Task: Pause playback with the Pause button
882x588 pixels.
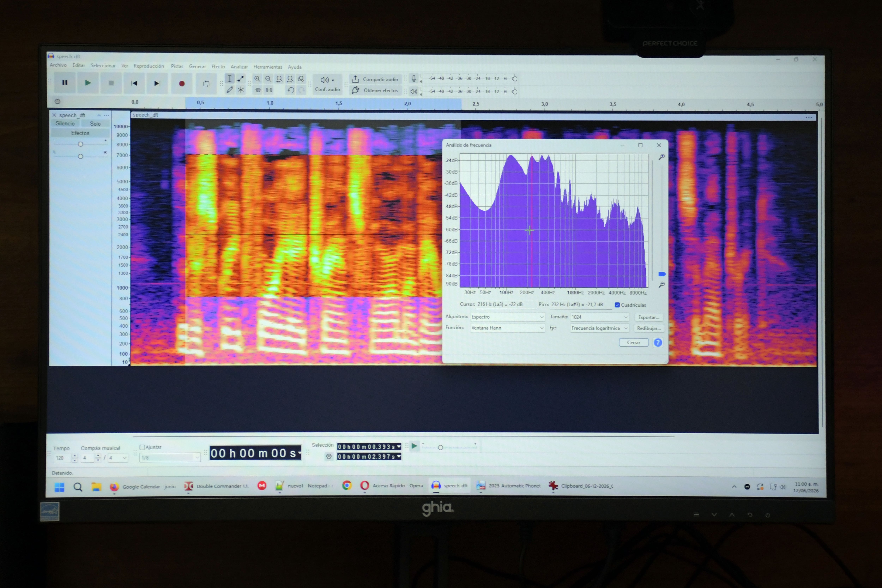Action: click(x=65, y=83)
